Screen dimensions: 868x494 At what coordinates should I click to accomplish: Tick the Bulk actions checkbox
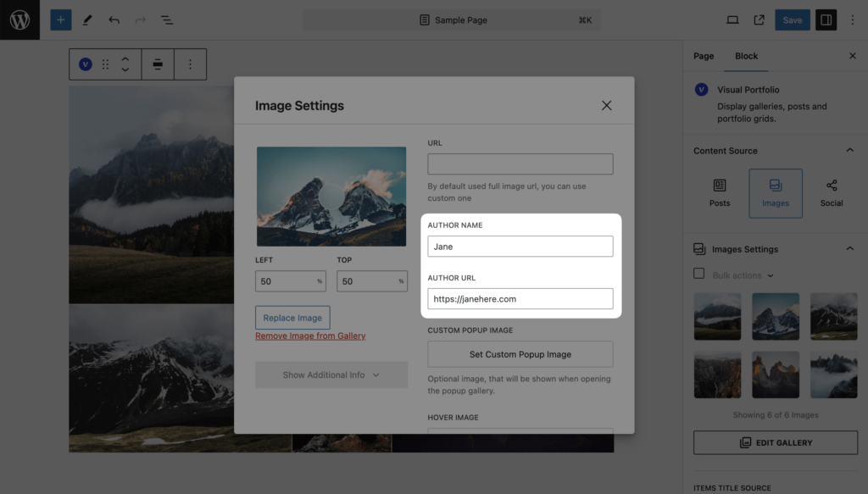(x=699, y=274)
